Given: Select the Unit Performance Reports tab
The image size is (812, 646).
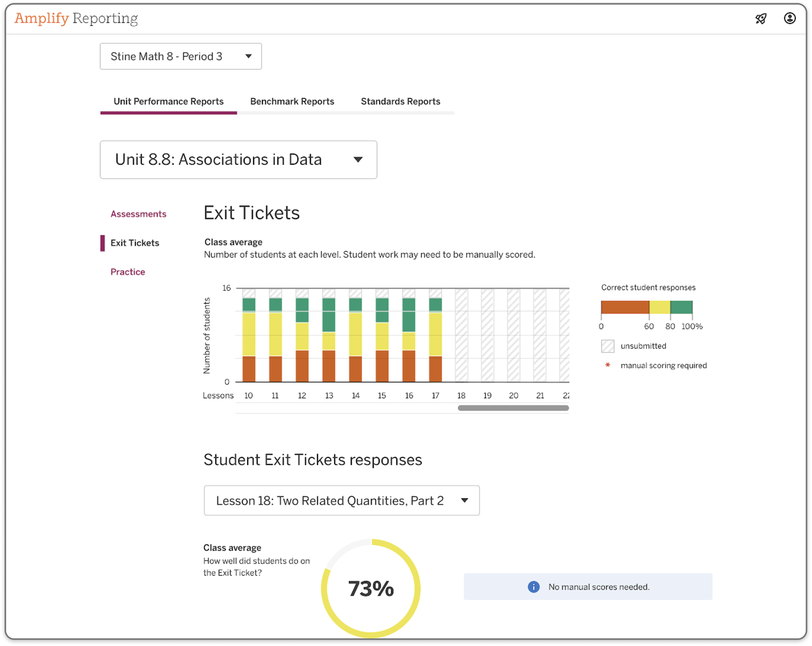Looking at the screenshot, I should tap(168, 101).
